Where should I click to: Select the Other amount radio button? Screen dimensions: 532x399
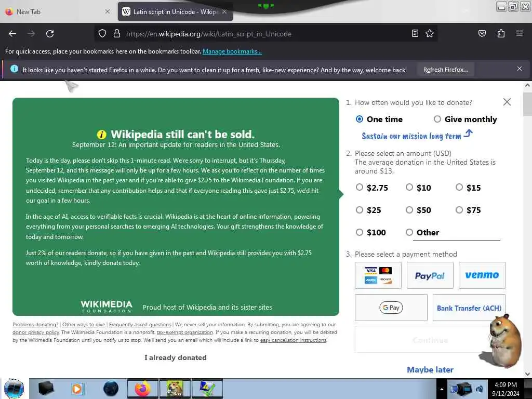[x=409, y=232]
